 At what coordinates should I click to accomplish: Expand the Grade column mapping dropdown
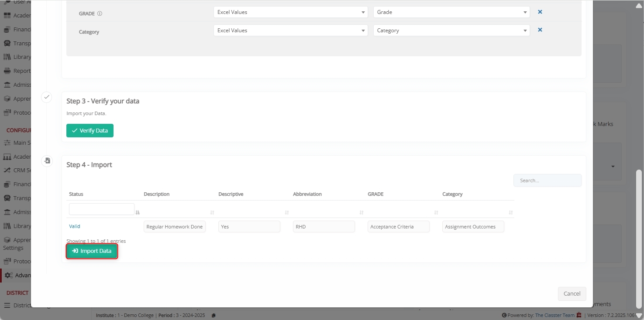point(451,12)
